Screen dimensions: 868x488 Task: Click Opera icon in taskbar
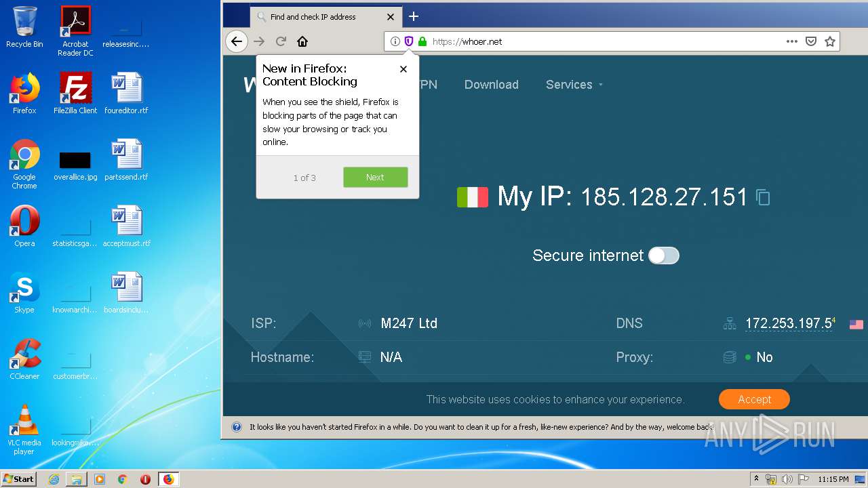pos(145,479)
